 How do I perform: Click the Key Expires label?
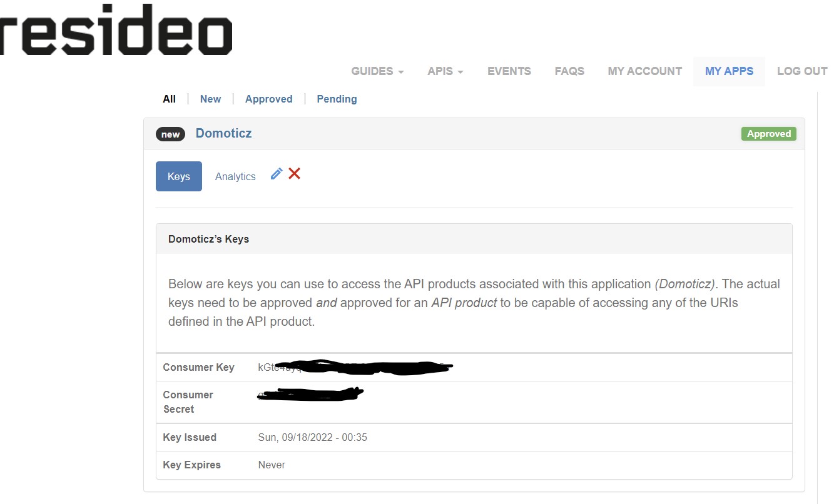[191, 465]
